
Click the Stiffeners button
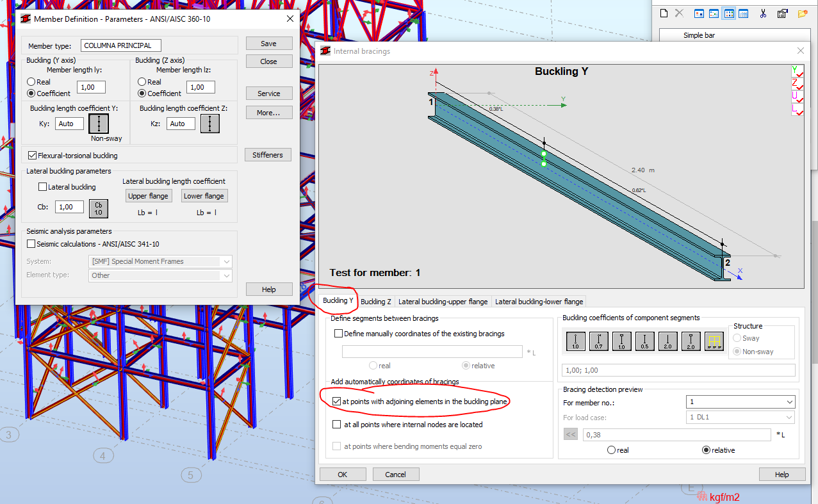(x=268, y=154)
